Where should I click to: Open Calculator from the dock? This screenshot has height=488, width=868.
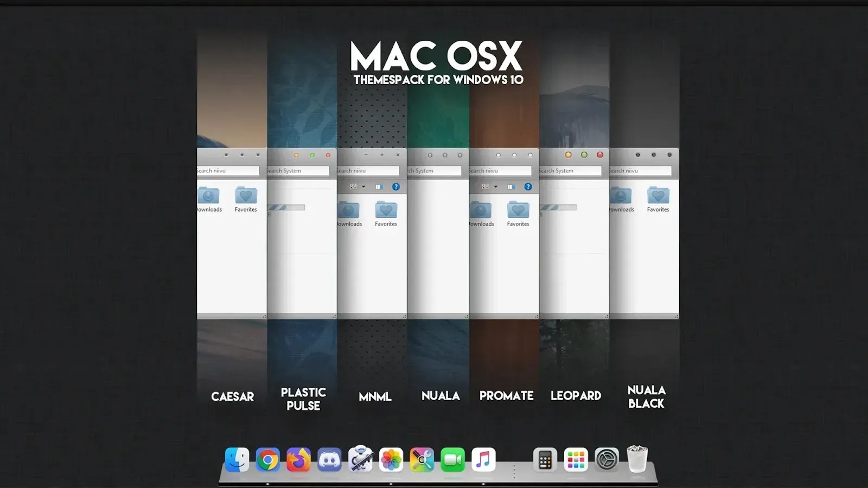(x=545, y=460)
